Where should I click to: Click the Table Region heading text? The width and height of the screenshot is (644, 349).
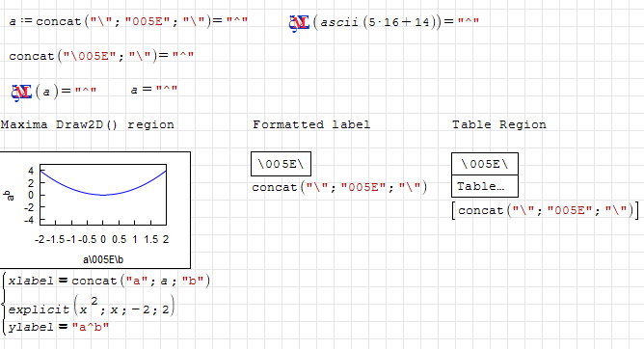point(499,124)
